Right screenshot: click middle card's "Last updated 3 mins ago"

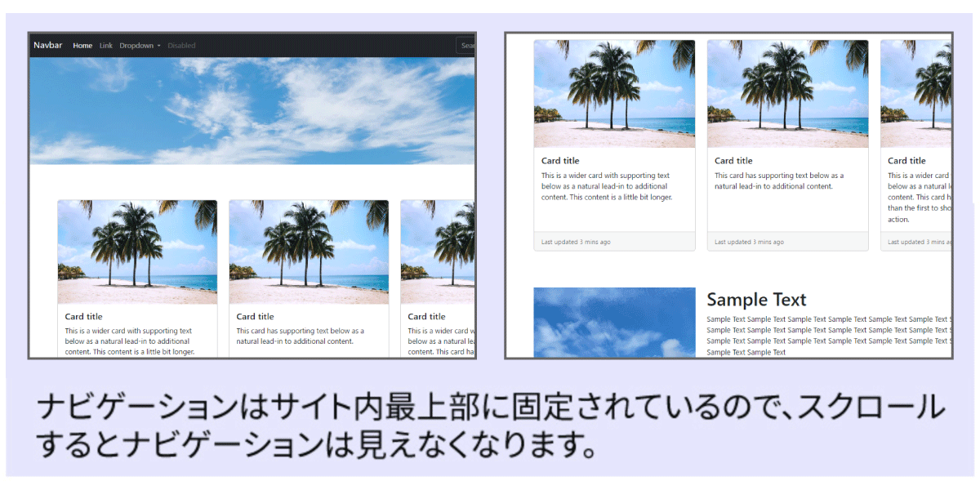749,242
